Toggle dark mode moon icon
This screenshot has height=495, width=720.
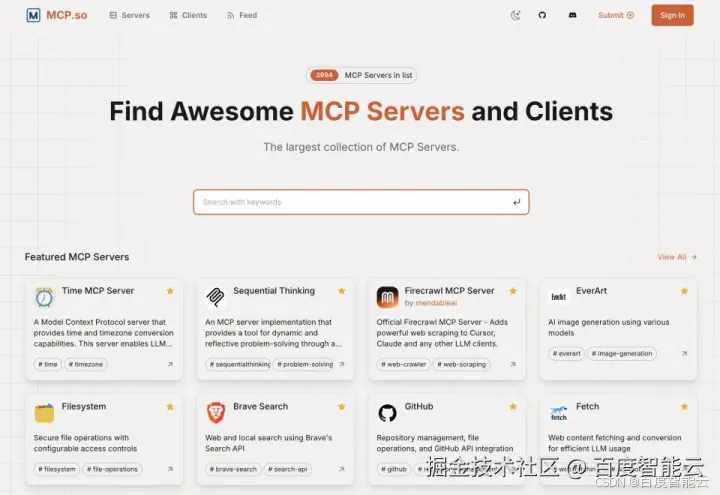516,15
